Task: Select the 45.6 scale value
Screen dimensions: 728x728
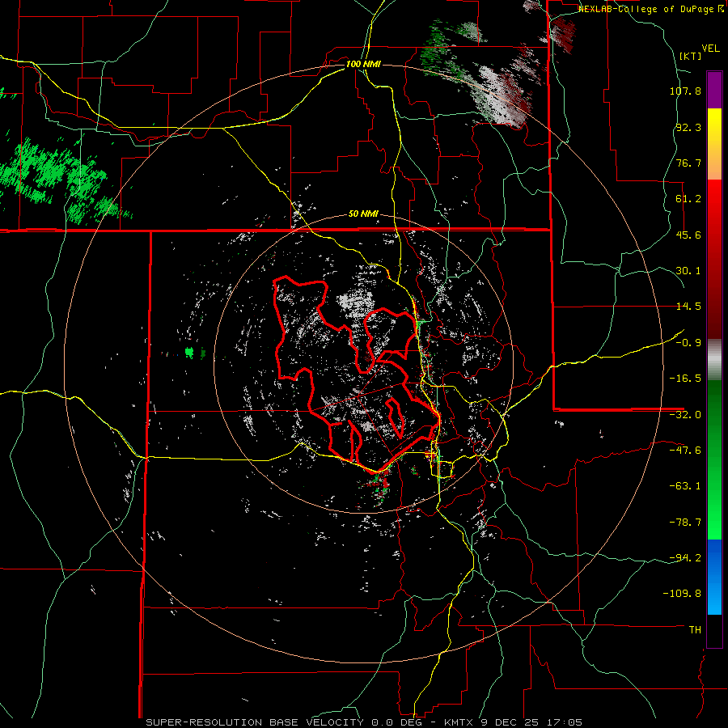Action: [688, 235]
